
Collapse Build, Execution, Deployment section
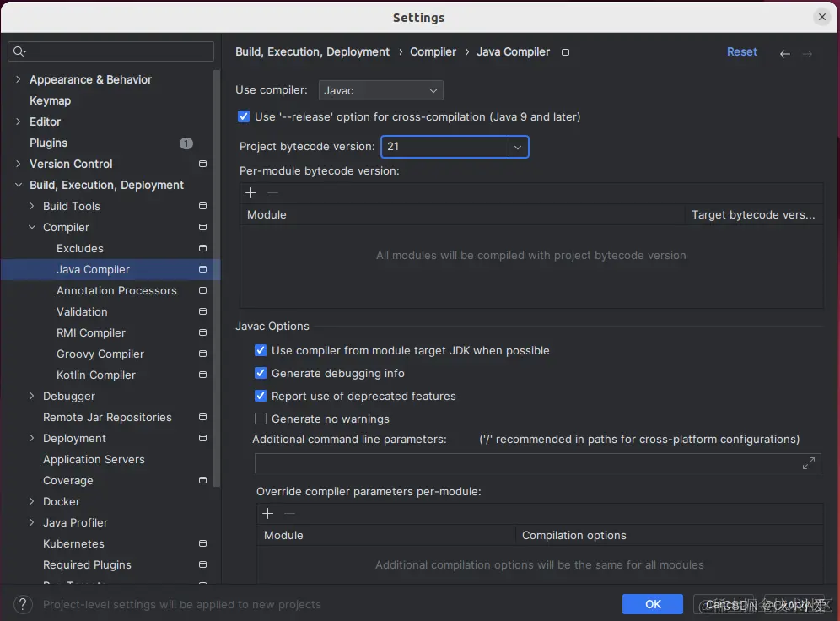pyautogui.click(x=19, y=185)
